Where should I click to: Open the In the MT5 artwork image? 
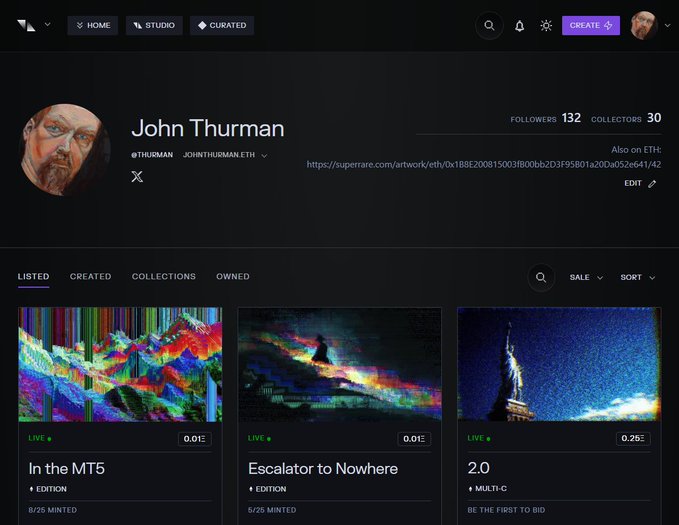[x=120, y=364]
